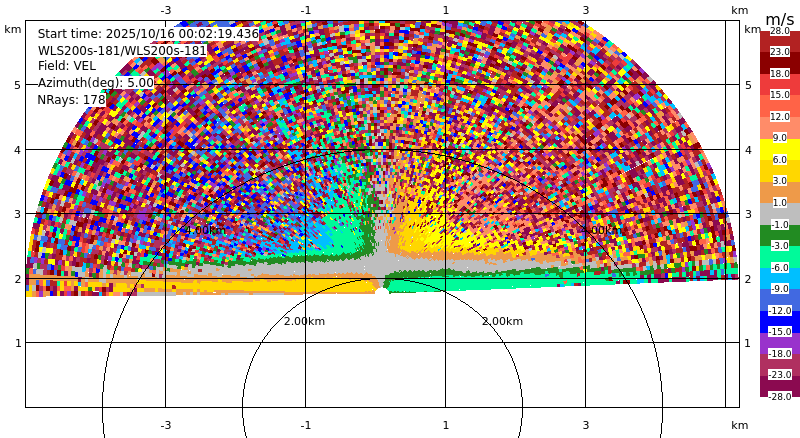Click the right '4.00km' range ring label
800x438 pixels.
point(602,230)
